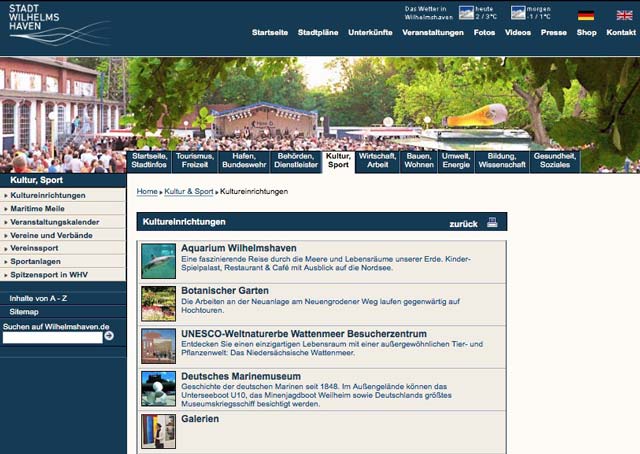Open Aquarium Wilhelmshaven thumbnail image
The width and height of the screenshot is (640, 454).
pyautogui.click(x=158, y=261)
